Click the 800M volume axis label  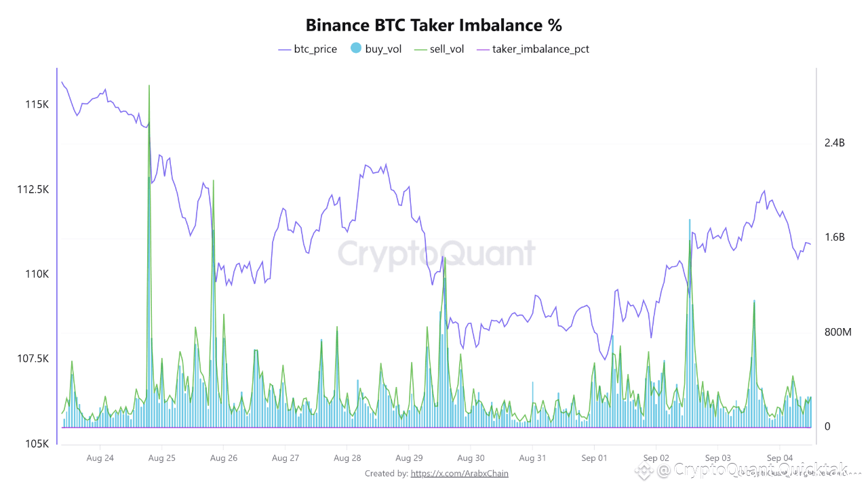(x=837, y=332)
